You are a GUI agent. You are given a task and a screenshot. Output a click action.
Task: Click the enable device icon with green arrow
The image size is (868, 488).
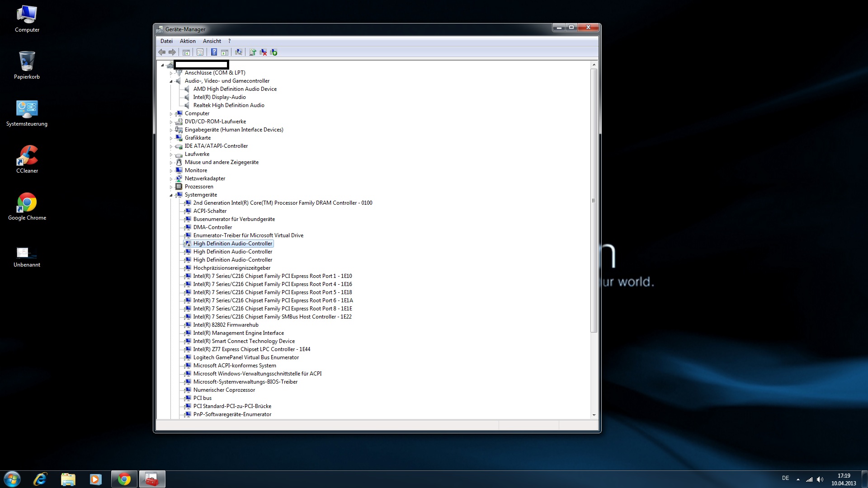[274, 52]
